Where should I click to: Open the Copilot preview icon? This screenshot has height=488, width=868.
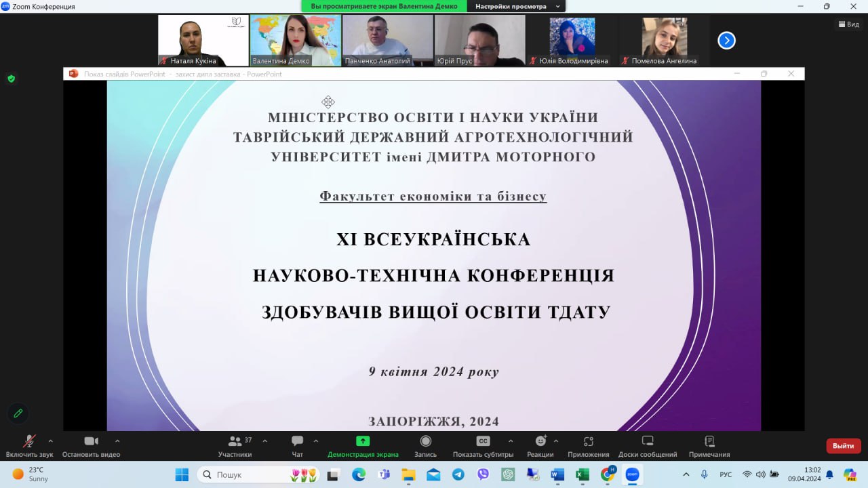(850, 474)
